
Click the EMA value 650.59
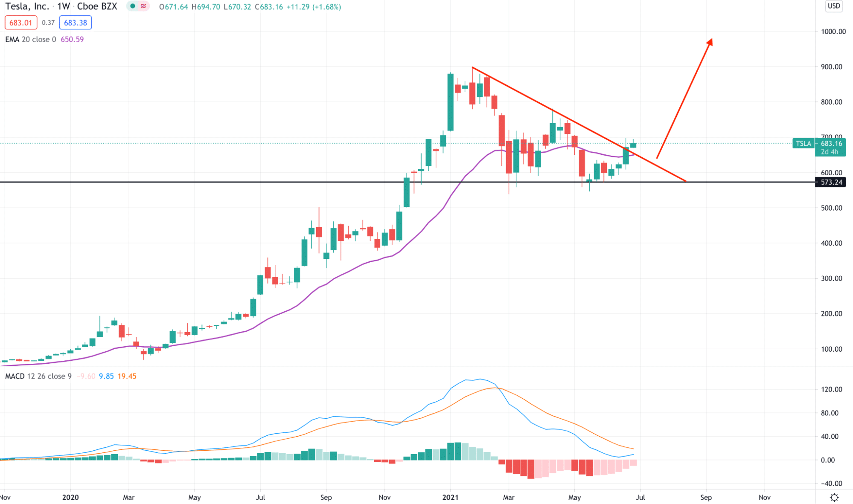(x=72, y=39)
